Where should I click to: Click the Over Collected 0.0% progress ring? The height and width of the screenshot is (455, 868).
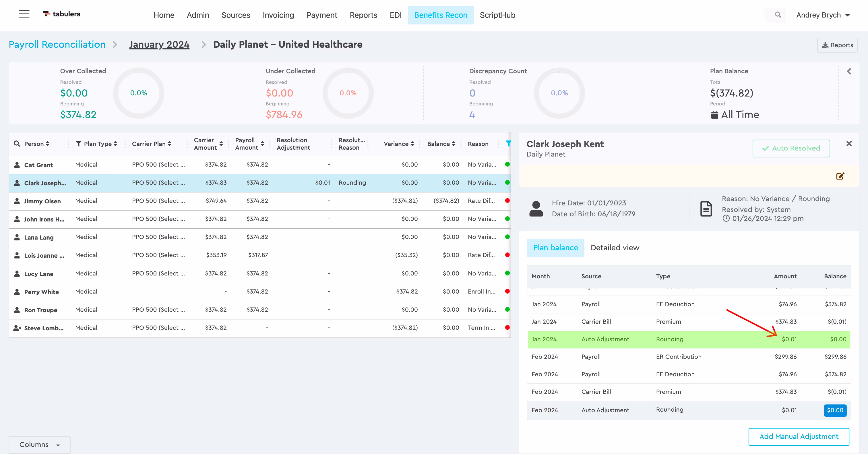pos(138,93)
